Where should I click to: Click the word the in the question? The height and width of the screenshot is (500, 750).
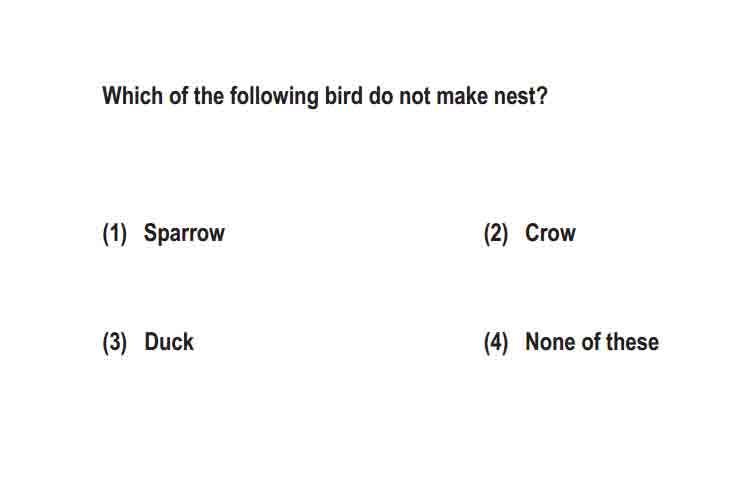pos(209,96)
